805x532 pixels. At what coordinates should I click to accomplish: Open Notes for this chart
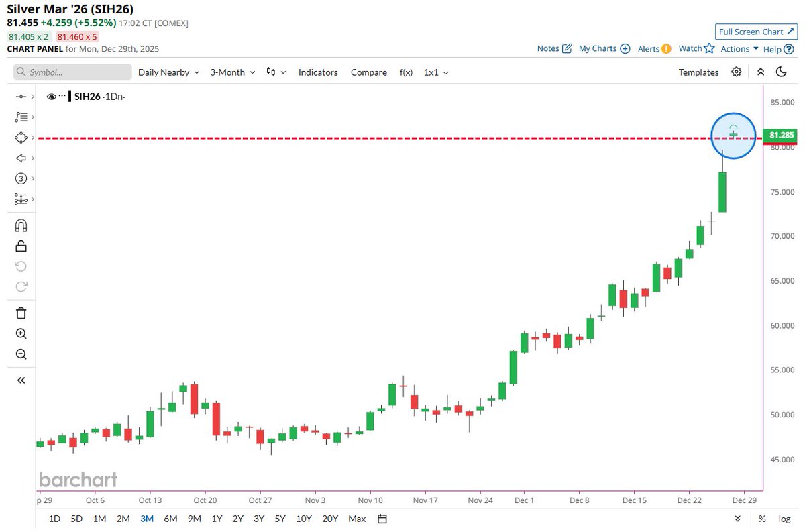tap(555, 48)
